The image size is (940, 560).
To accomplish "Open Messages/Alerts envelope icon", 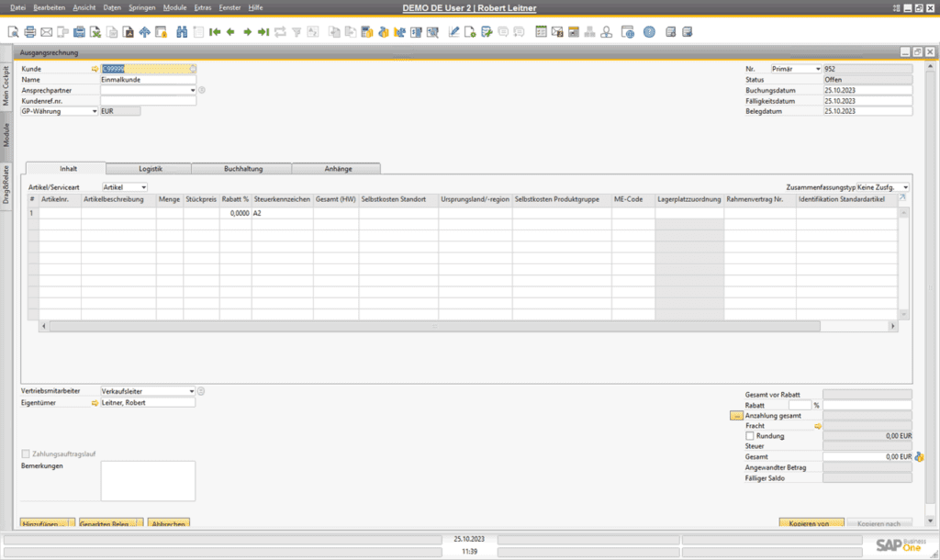I will (x=557, y=32).
